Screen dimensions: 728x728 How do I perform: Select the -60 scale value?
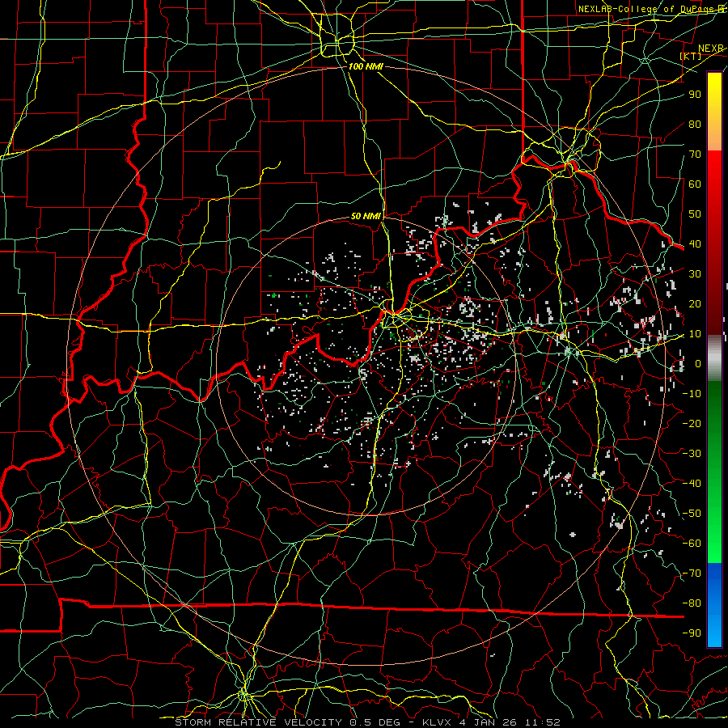(x=692, y=544)
